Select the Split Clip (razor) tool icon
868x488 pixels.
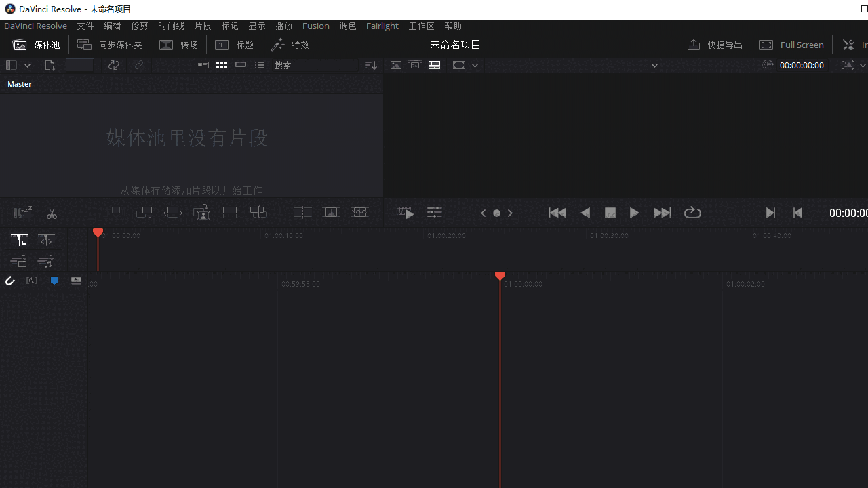tap(52, 213)
